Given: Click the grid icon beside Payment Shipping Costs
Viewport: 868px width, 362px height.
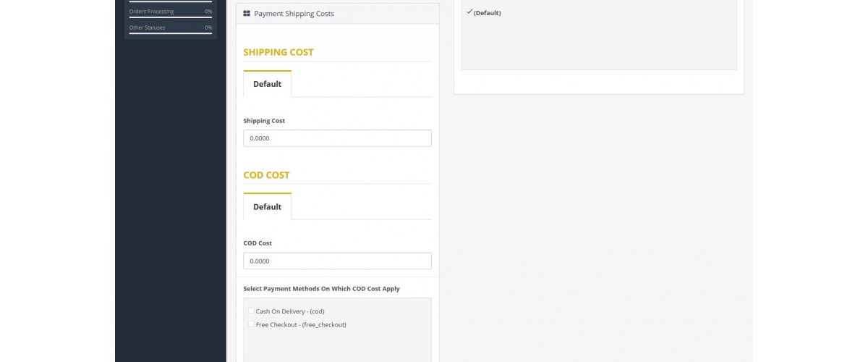Looking at the screenshot, I should tap(247, 14).
